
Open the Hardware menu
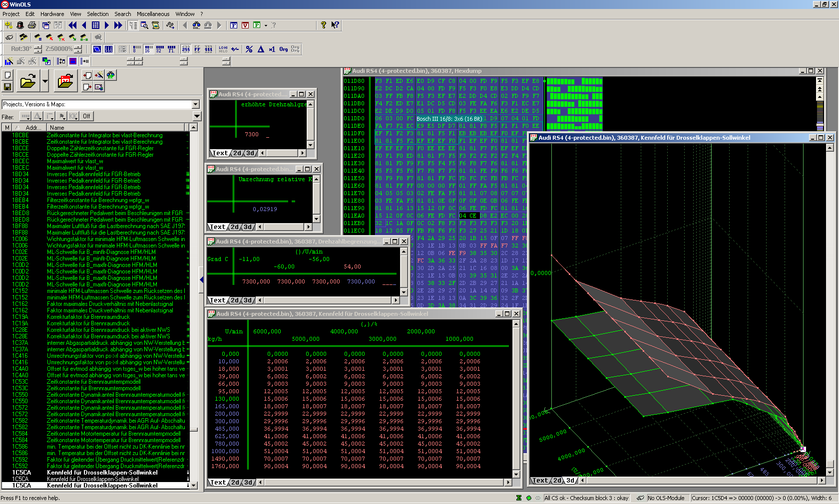52,14
